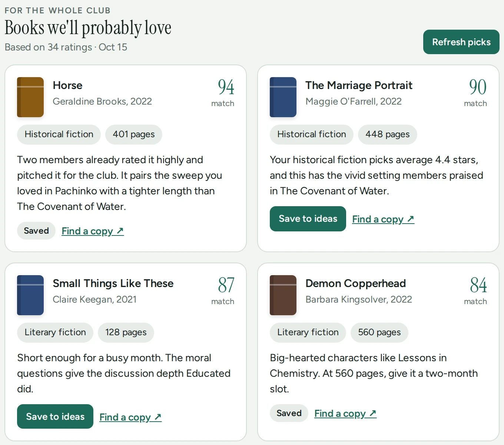The height and width of the screenshot is (445, 504).
Task: Click the 448 pages chip
Action: click(x=388, y=134)
